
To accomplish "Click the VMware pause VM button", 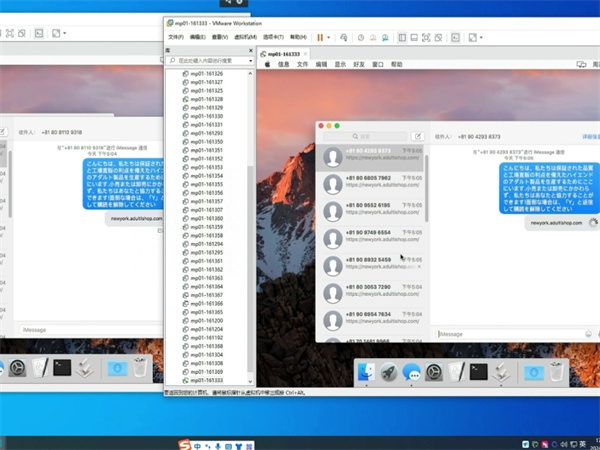I will pyautogui.click(x=320, y=37).
